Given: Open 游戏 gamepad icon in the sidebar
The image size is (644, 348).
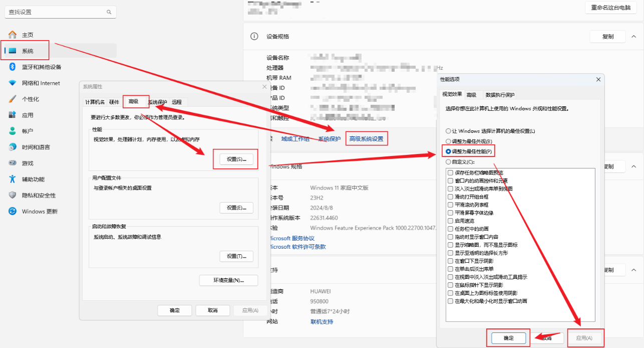Looking at the screenshot, I should pyautogui.click(x=13, y=163).
